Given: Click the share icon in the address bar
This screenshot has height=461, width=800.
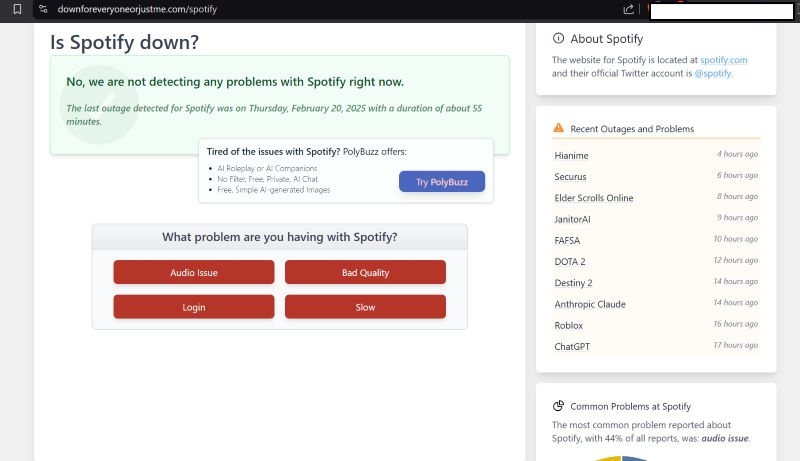Looking at the screenshot, I should click(629, 9).
